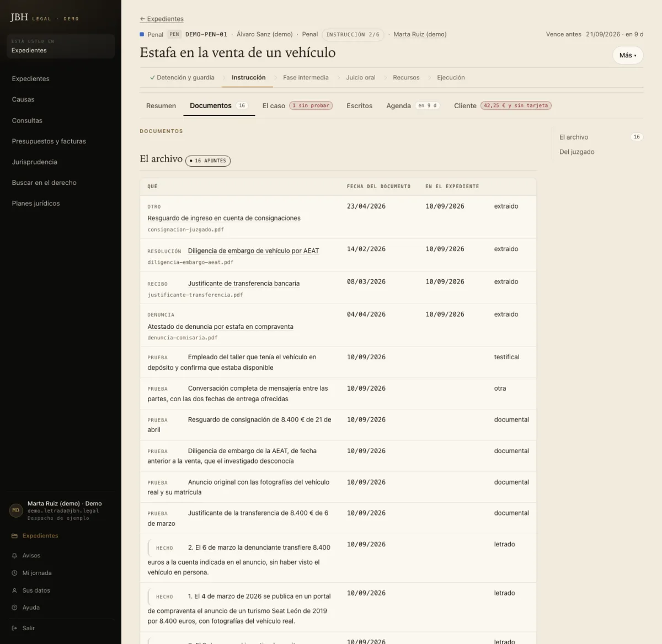Select the Recursos phase
The width and height of the screenshot is (662, 644).
point(406,78)
